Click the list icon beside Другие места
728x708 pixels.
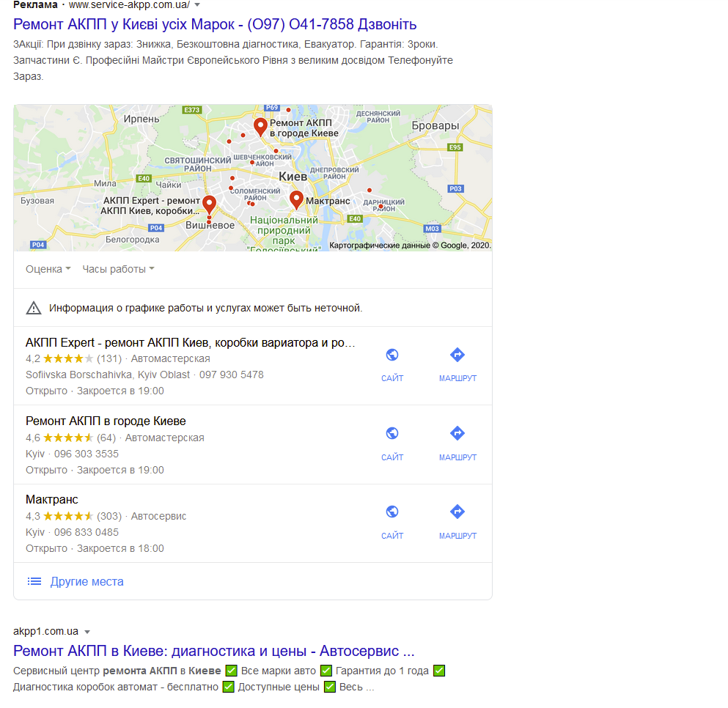pyautogui.click(x=34, y=581)
